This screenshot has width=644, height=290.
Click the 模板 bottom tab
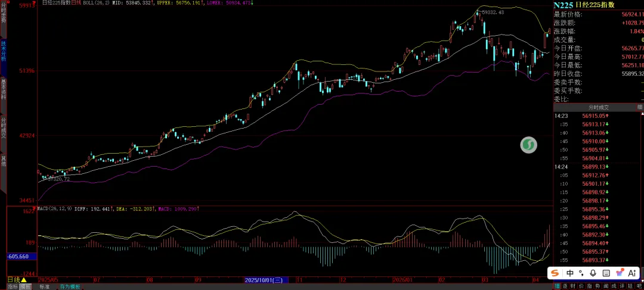tap(26, 286)
